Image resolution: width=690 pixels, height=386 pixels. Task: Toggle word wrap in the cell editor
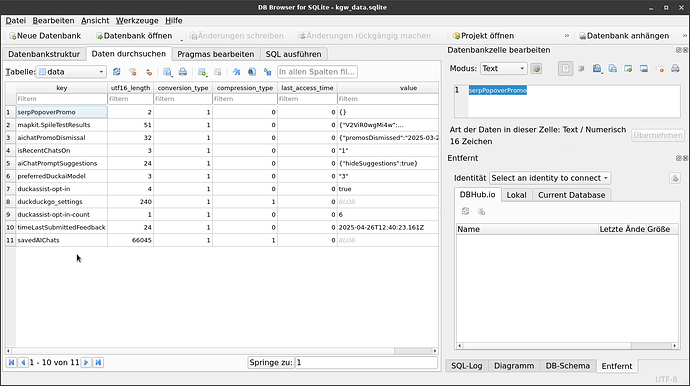581,69
